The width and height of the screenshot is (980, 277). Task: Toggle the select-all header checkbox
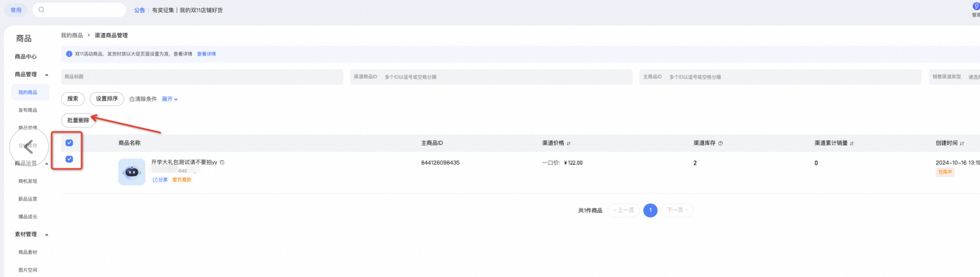click(69, 143)
